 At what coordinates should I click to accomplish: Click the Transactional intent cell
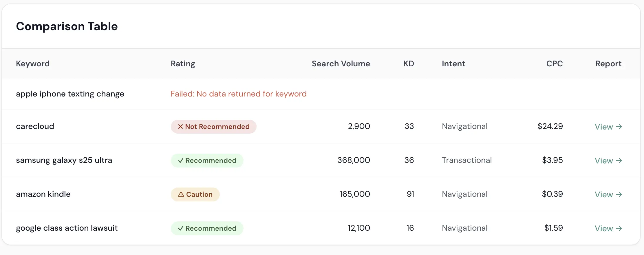click(467, 160)
